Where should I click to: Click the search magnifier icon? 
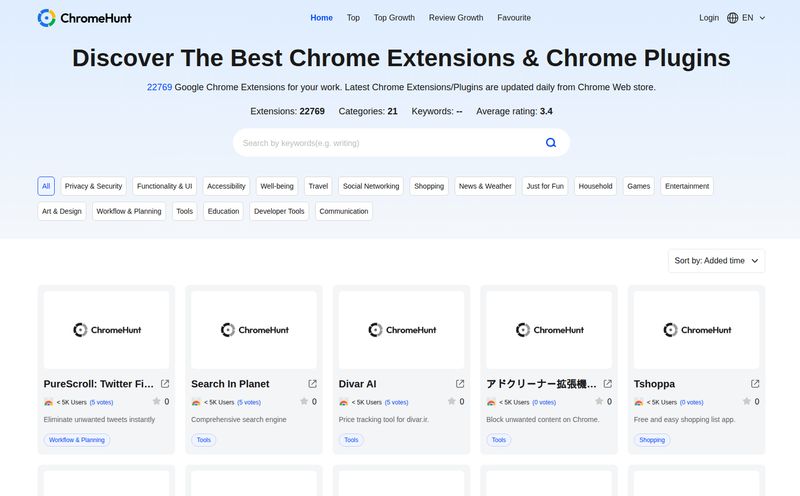point(551,142)
